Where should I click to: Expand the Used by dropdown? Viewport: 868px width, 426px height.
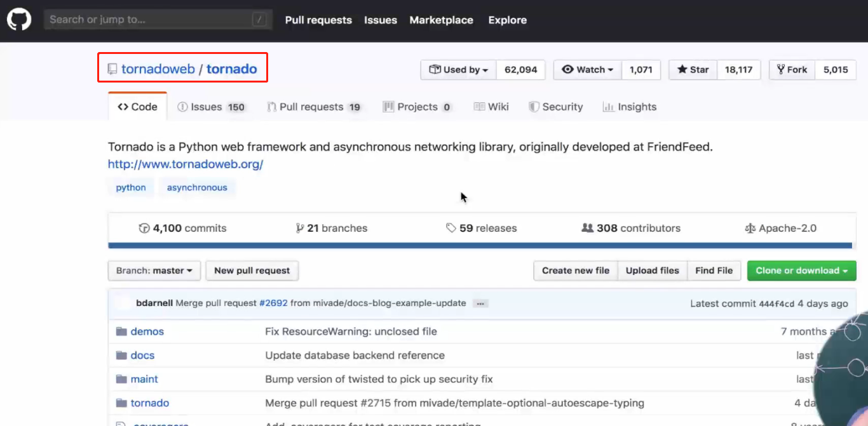(459, 70)
